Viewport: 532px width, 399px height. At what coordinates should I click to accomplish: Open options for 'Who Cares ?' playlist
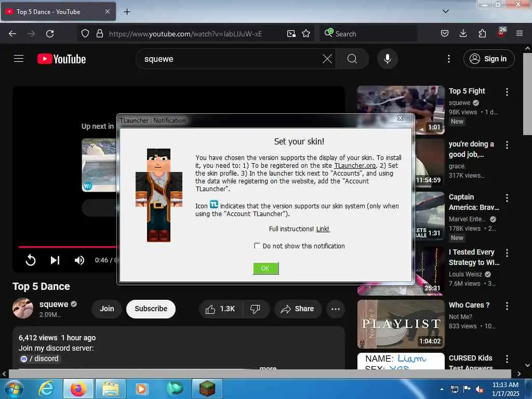[x=507, y=306]
